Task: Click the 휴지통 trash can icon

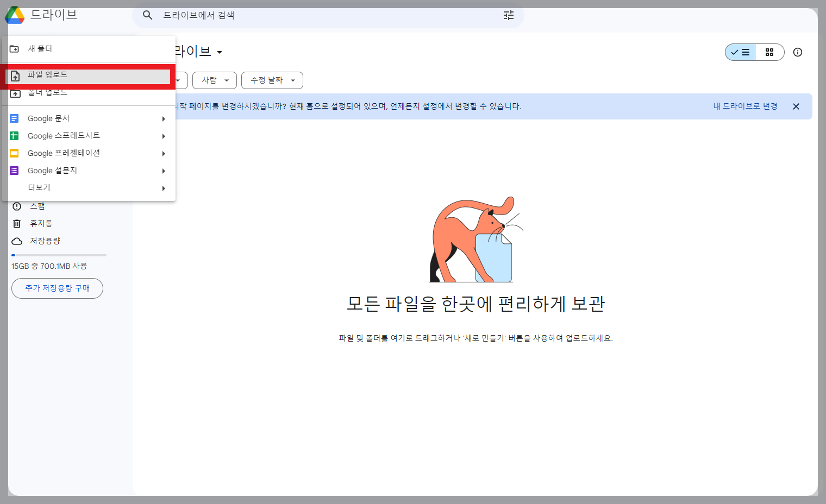Action: point(17,224)
